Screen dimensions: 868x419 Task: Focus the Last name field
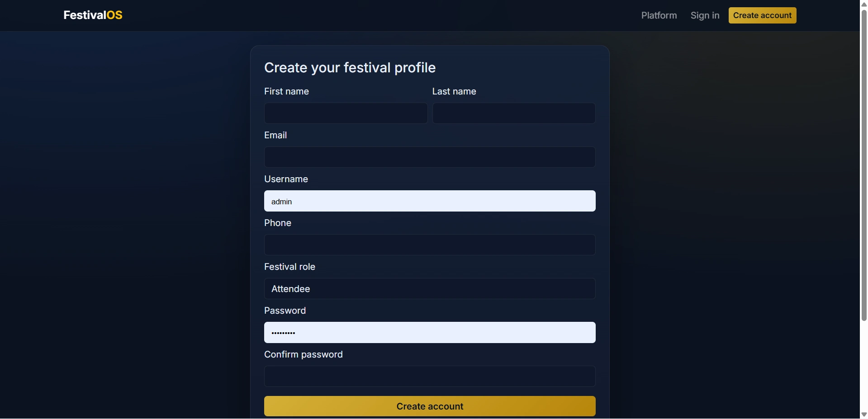(x=514, y=113)
